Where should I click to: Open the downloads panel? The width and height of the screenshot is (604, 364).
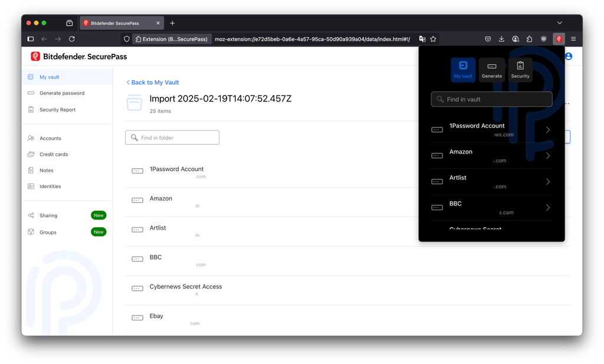(501, 39)
